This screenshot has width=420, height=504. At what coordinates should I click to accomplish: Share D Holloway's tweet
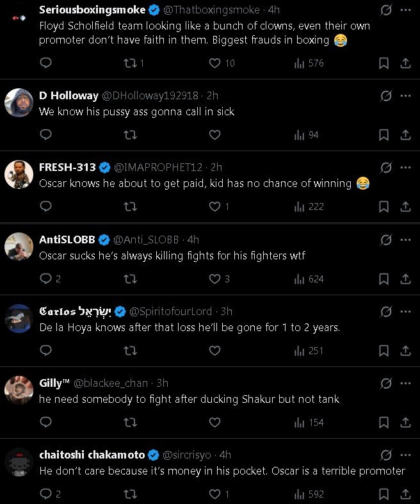tap(405, 134)
